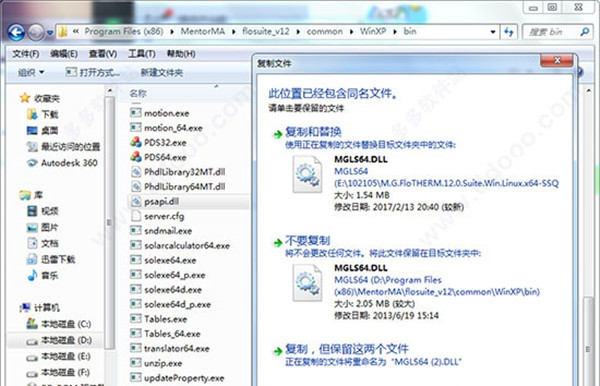Select updateProperty.exe file icon

(136, 378)
